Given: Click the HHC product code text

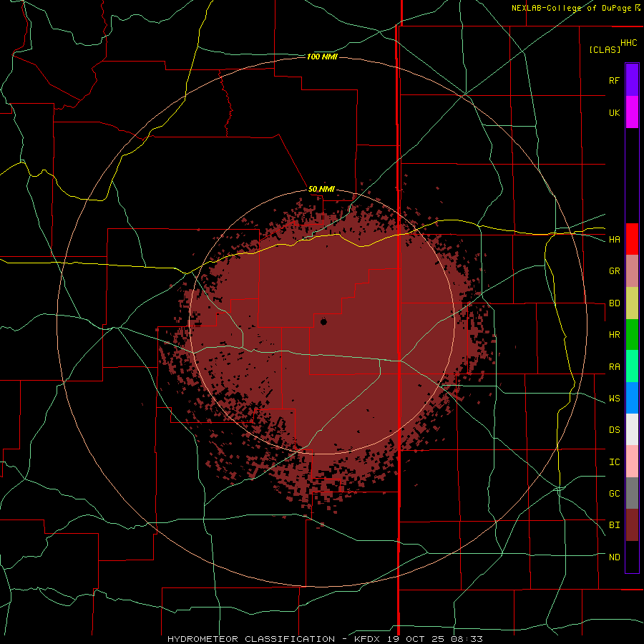Looking at the screenshot, I should (629, 43).
